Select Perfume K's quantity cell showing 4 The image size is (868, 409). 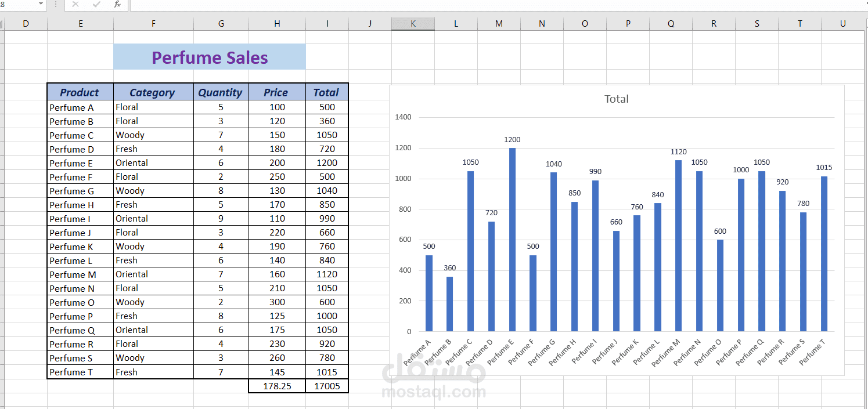pos(221,247)
